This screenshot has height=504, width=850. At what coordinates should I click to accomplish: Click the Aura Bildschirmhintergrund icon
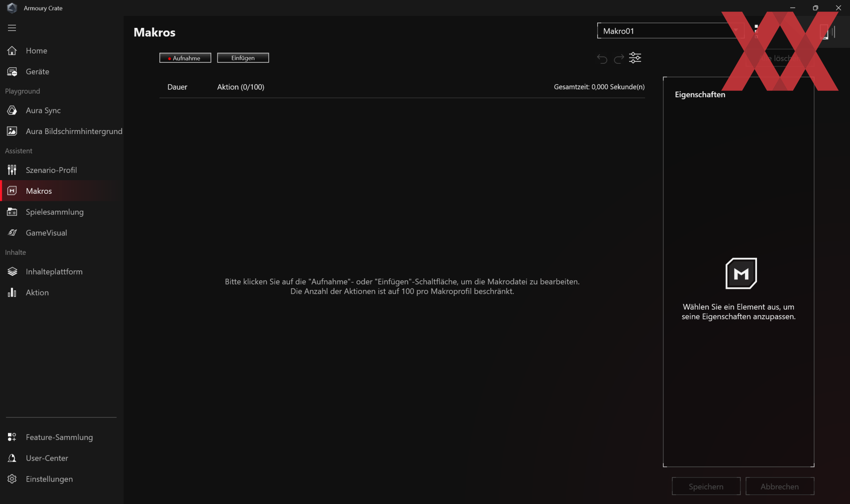12,131
